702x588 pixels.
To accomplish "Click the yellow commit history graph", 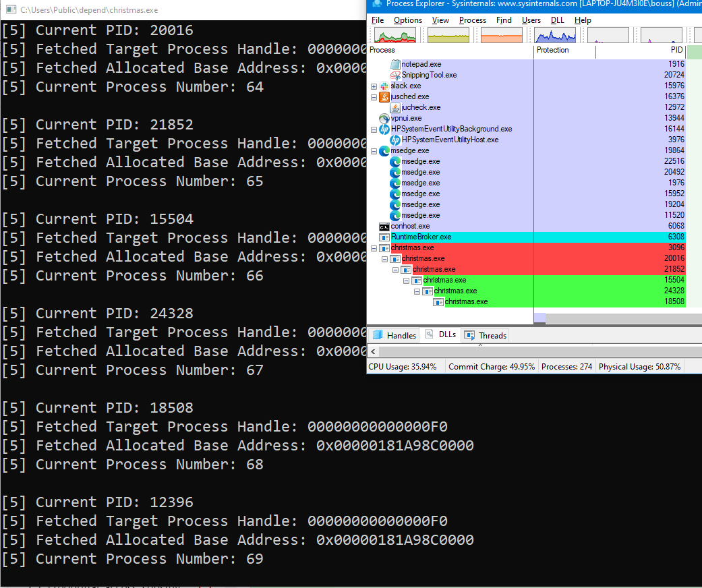I will (448, 35).
